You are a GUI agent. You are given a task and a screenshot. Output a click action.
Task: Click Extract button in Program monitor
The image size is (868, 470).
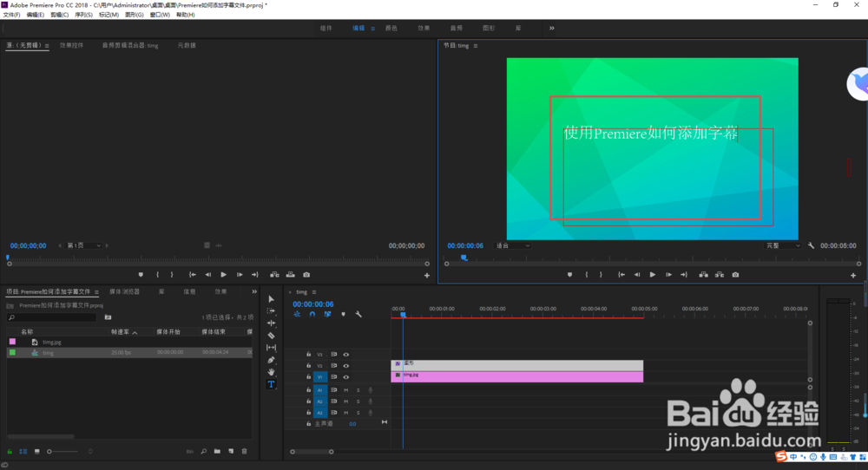tap(719, 275)
